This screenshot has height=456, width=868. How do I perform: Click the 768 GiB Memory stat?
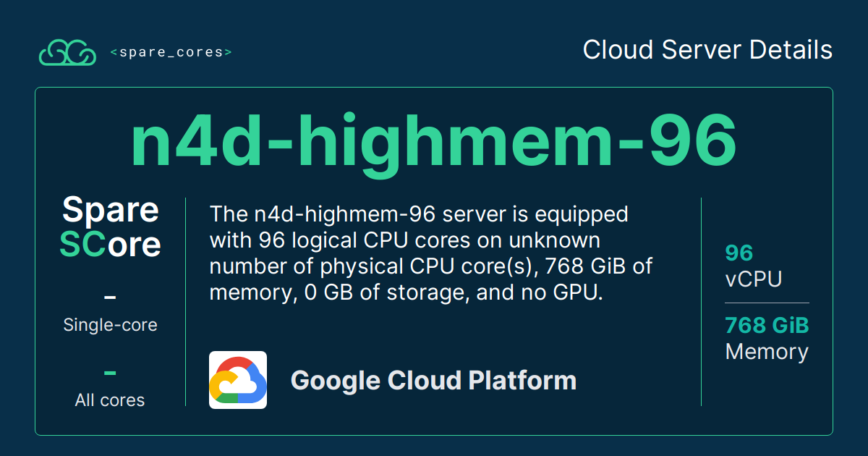(x=767, y=337)
